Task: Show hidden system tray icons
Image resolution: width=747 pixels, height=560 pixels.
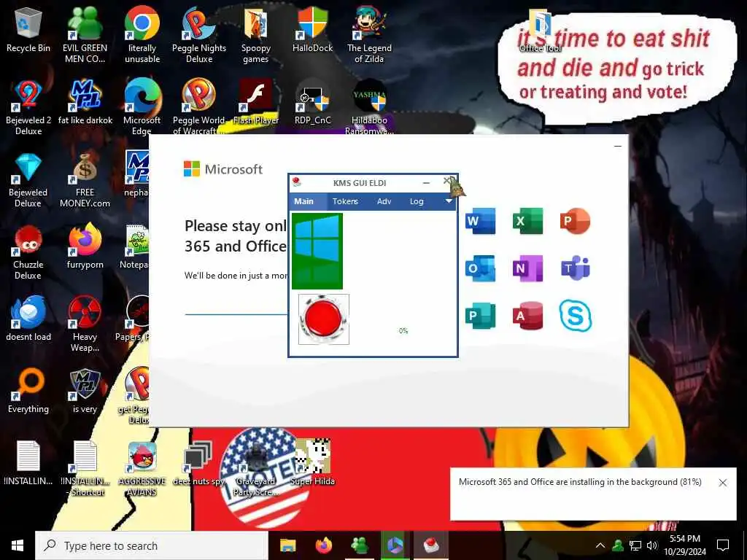Action: 600,545
